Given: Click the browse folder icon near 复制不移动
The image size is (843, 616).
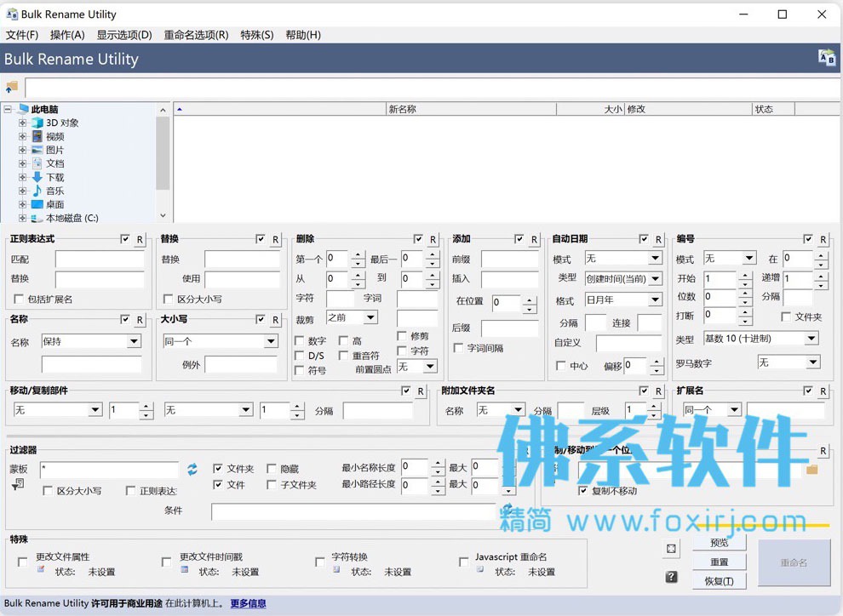Looking at the screenshot, I should pyautogui.click(x=811, y=470).
